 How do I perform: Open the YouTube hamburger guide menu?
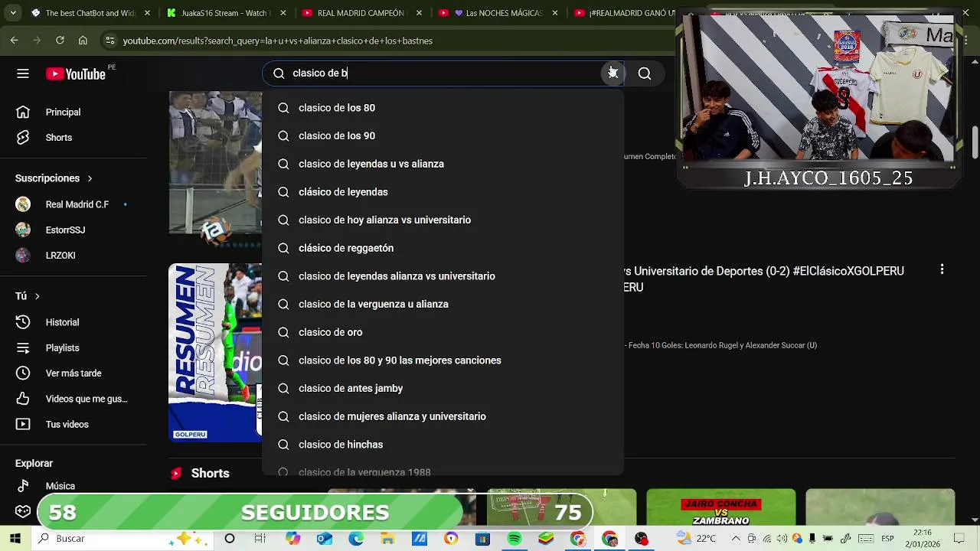coord(23,73)
